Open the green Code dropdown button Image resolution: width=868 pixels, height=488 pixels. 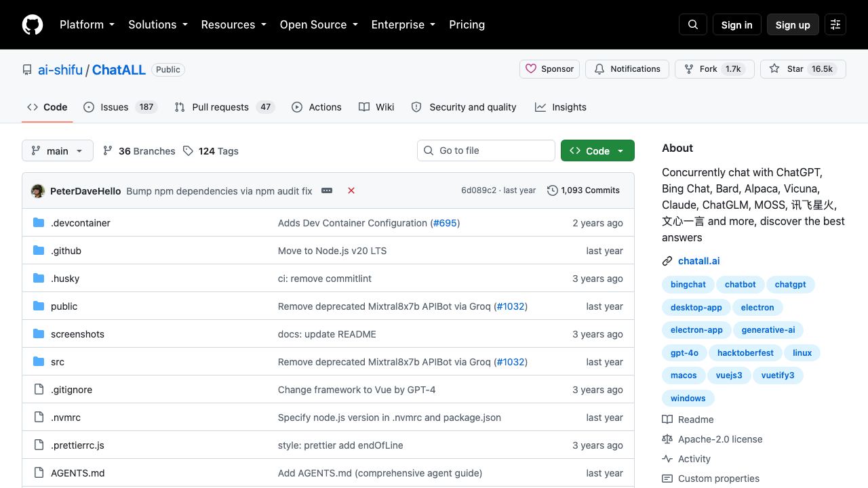tap(597, 150)
